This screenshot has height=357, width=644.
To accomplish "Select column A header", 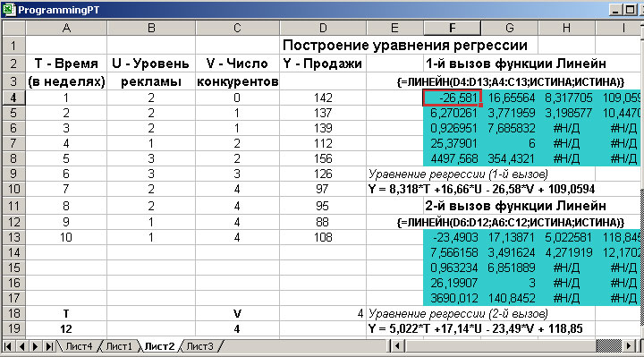I will (66, 28).
